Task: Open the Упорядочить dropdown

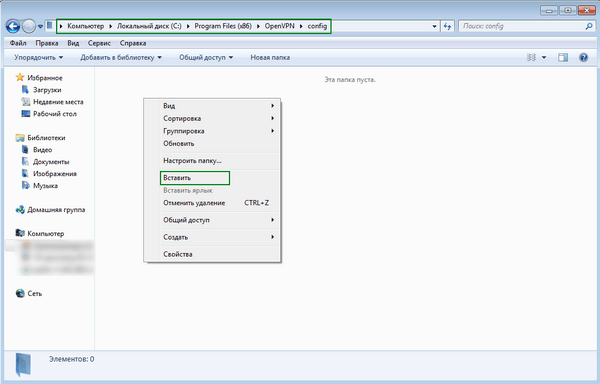Action: 38,57
